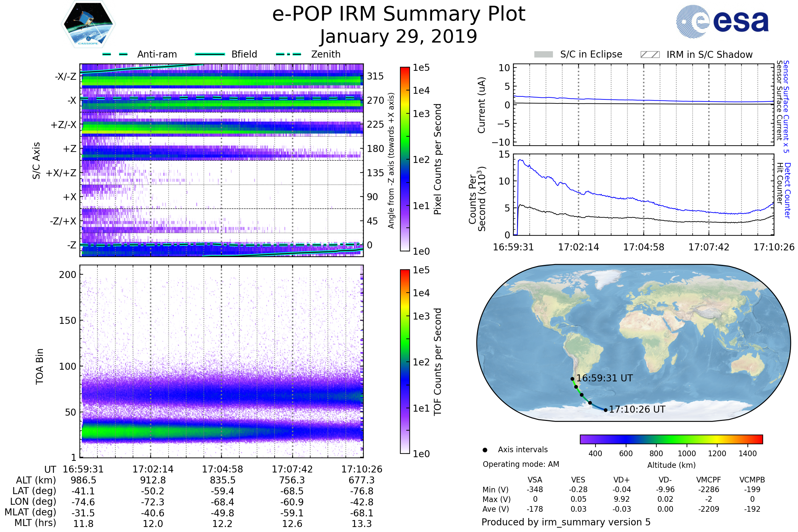Click the Bfield solid legend line
The image size is (798, 532).
(x=210, y=54)
